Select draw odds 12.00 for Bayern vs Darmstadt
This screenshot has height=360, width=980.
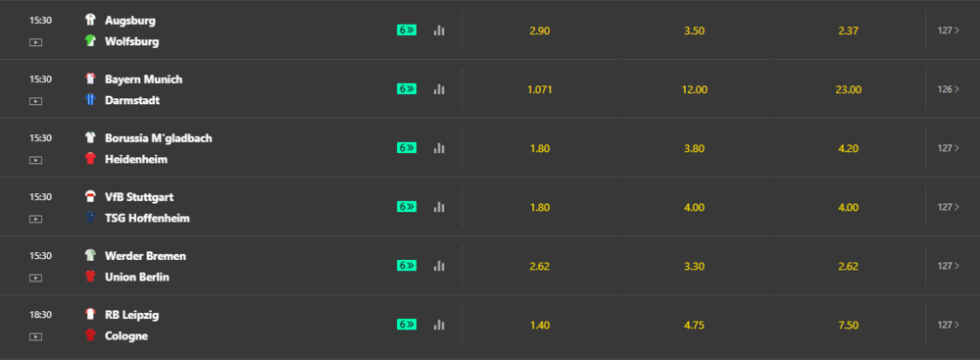[695, 89]
